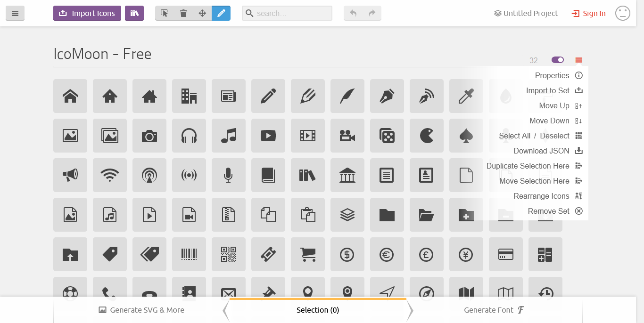
Task: Select the spades icon
Action: click(x=466, y=136)
